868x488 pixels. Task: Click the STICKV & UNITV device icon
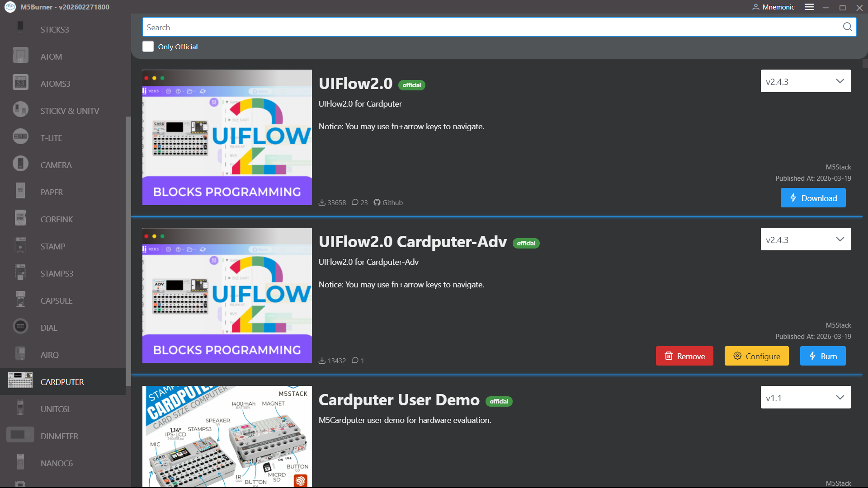pos(20,109)
